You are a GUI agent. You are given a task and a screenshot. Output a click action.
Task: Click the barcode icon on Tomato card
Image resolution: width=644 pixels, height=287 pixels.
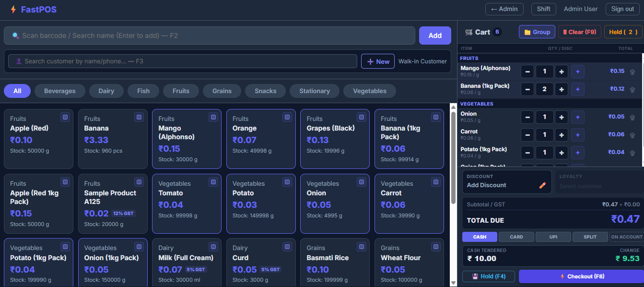coord(213,182)
